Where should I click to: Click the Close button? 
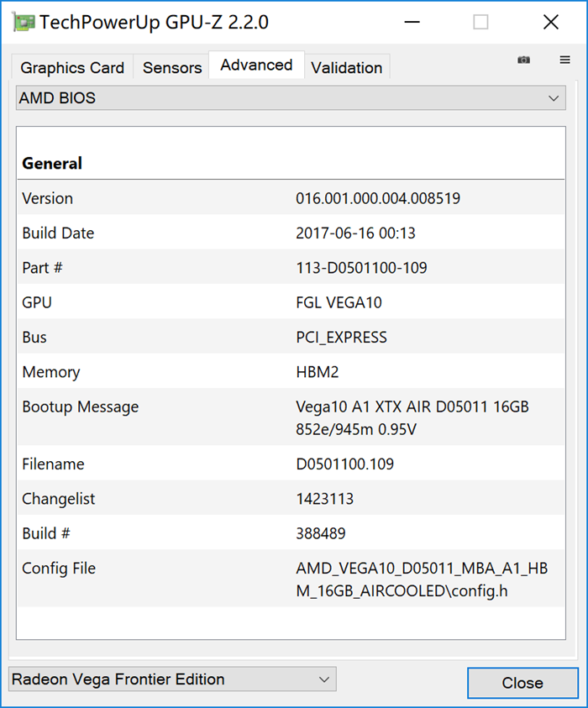[x=522, y=683]
